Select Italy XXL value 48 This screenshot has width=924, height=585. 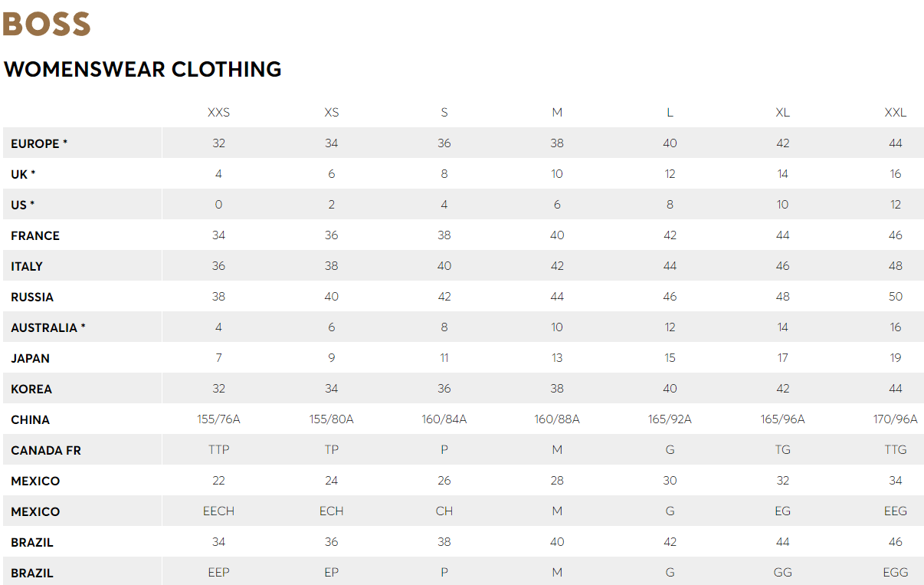(895, 266)
